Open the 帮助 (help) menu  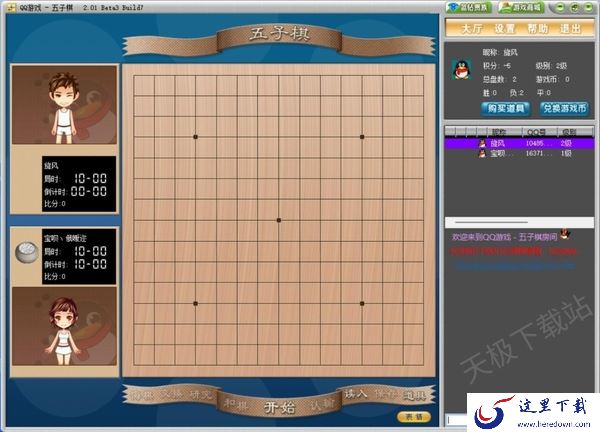(538, 29)
